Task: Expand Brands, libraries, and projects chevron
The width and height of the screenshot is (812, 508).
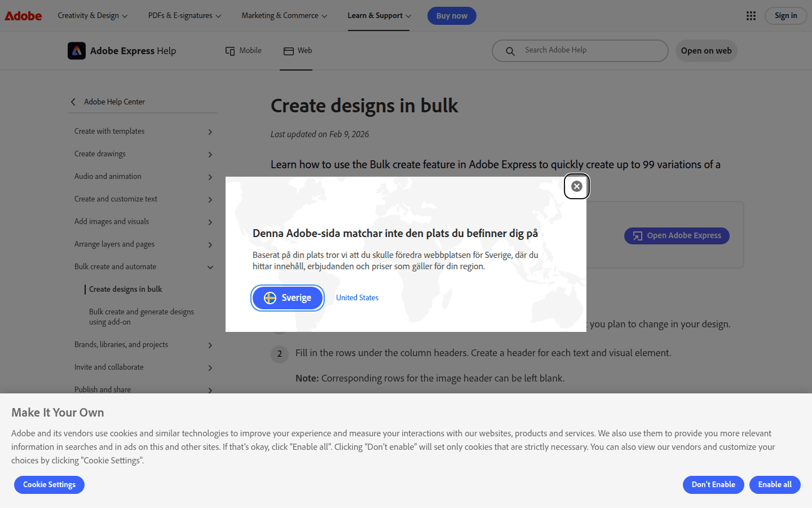Action: point(210,345)
